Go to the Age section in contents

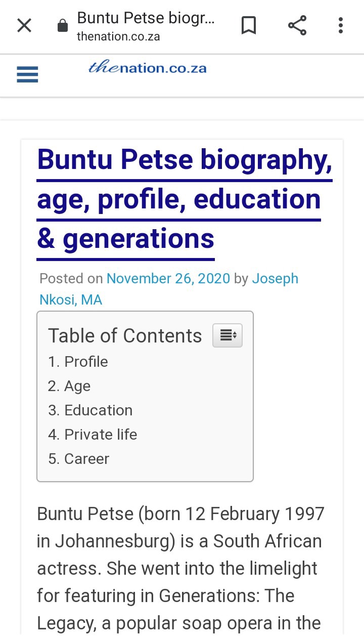pyautogui.click(x=69, y=386)
